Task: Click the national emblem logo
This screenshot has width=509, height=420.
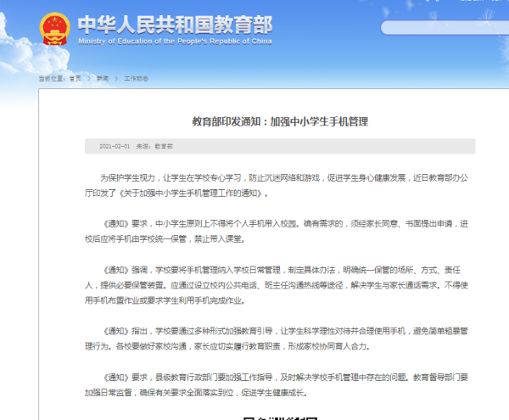Action: [x=54, y=29]
